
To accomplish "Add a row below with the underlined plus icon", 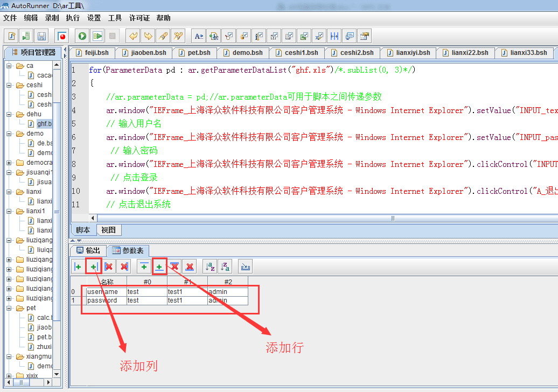I will point(159,267).
